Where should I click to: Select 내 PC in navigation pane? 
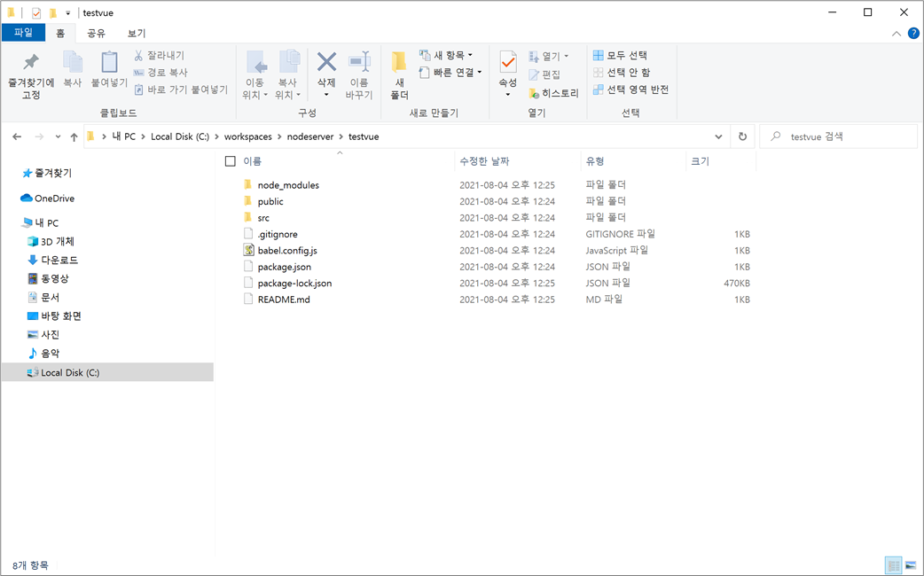point(40,223)
